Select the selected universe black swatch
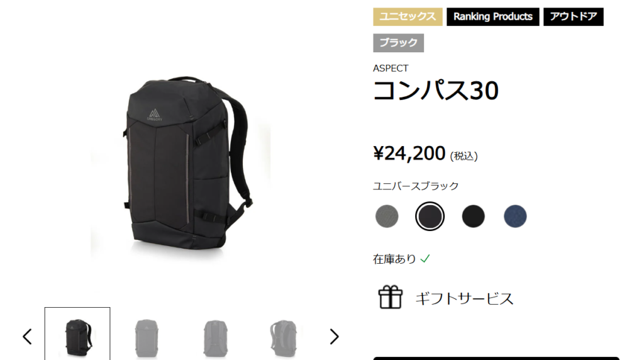Image resolution: width=644 pixels, height=360 pixels. [430, 216]
